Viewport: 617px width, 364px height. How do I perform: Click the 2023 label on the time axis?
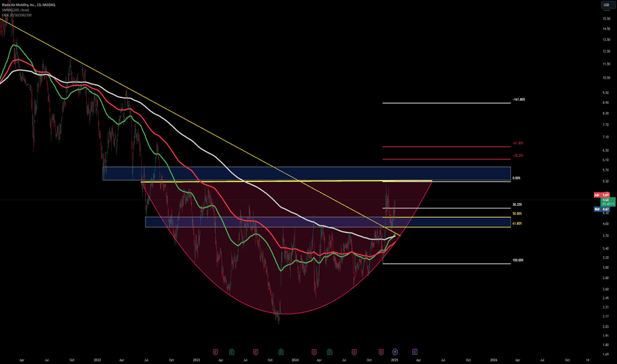197,360
